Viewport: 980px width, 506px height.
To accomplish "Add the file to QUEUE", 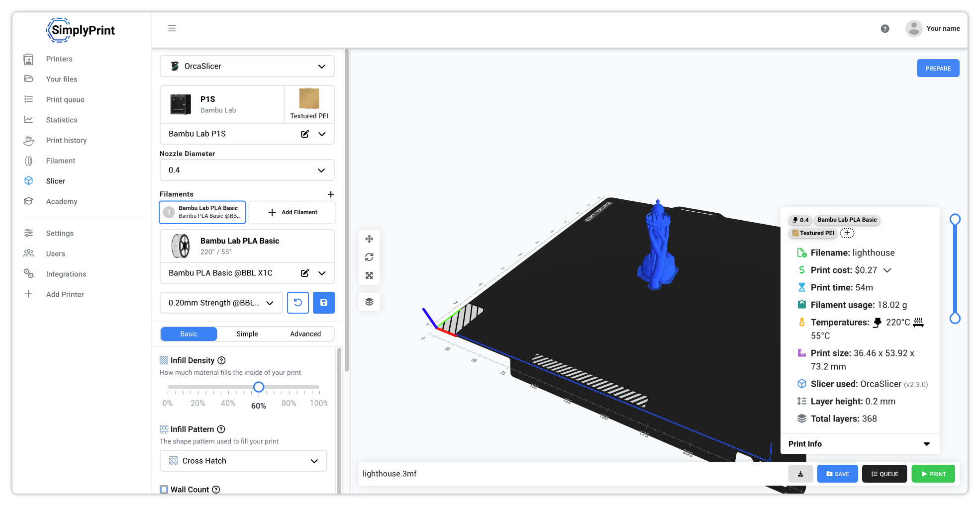I will [x=884, y=474].
